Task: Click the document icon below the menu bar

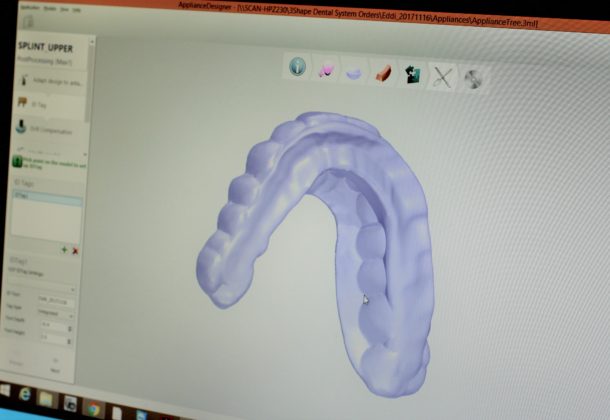Action: click(28, 22)
